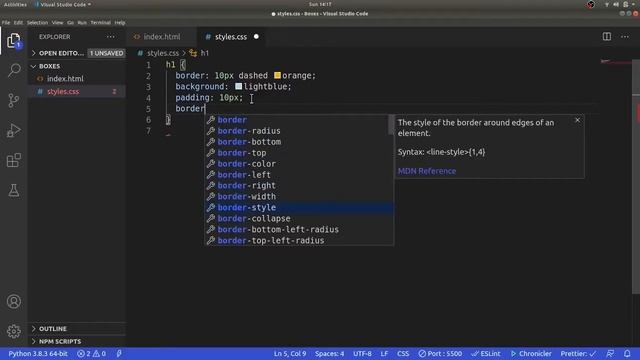Click the lightblue color swatch on line 3
Screen dimensions: 640x360
click(x=239, y=87)
